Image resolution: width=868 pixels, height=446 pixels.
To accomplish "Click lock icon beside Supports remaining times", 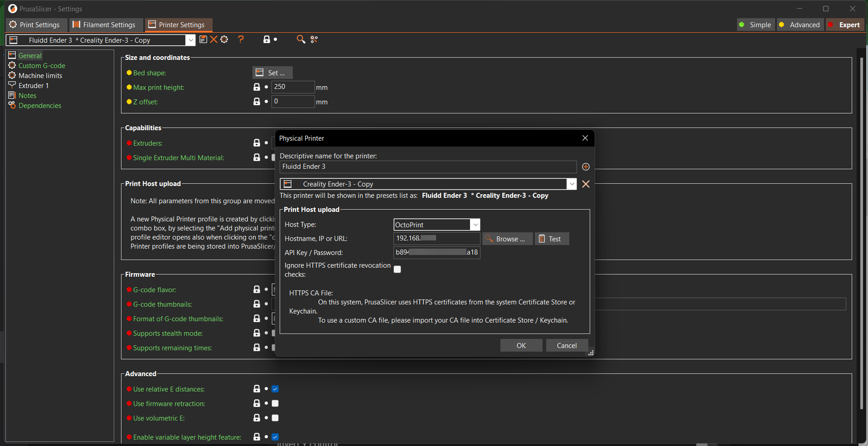I will pyautogui.click(x=257, y=348).
